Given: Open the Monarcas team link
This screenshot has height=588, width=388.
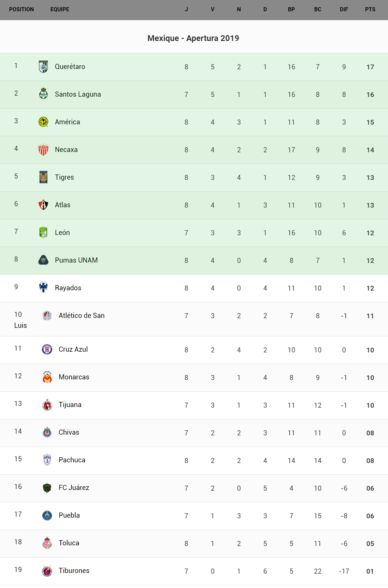Looking at the screenshot, I should [x=74, y=377].
